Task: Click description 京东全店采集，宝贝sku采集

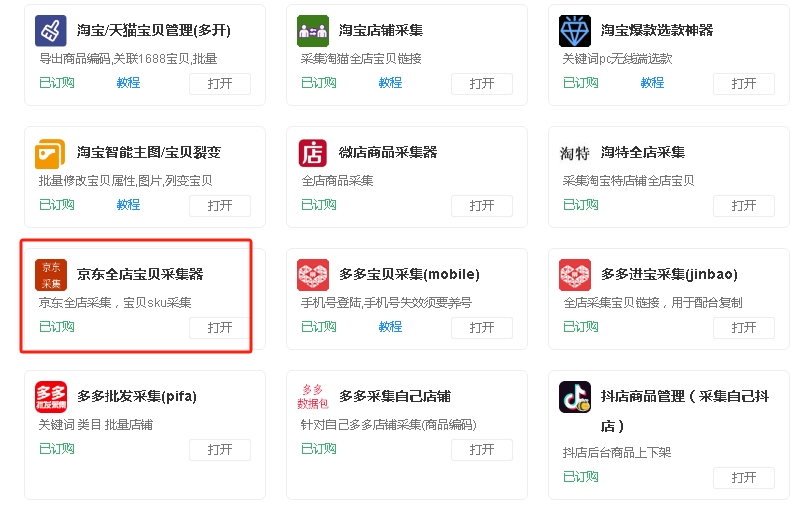Action: (115, 303)
